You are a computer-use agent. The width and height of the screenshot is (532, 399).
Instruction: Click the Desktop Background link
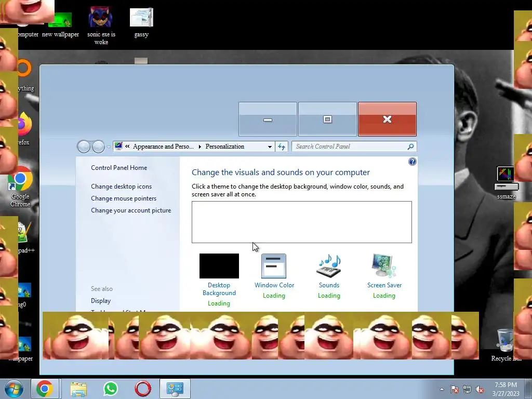219,289
